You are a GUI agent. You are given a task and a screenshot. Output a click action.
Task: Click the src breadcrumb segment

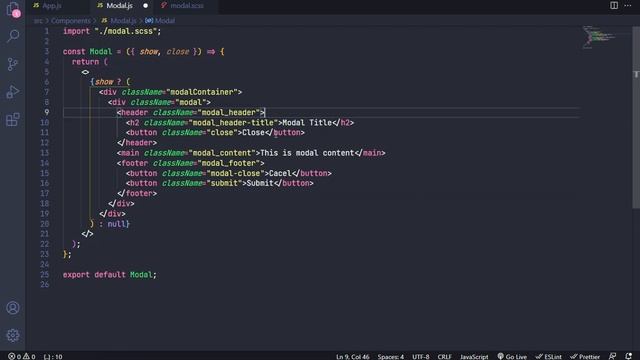coord(38,20)
